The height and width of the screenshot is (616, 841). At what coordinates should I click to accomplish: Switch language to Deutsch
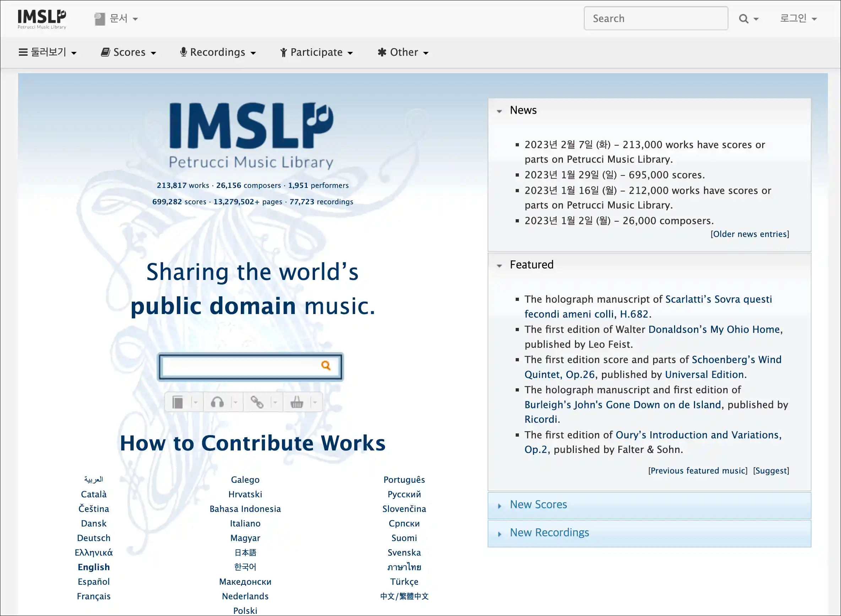pos(93,539)
